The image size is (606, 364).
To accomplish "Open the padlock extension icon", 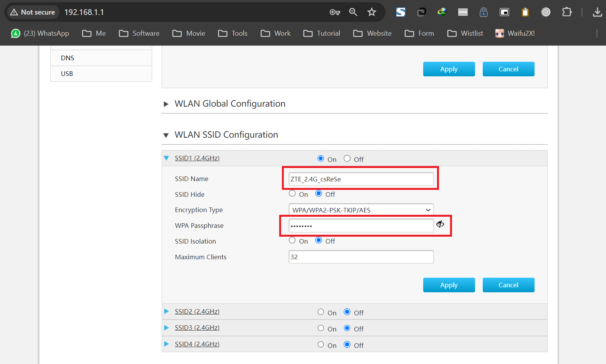I will [484, 12].
